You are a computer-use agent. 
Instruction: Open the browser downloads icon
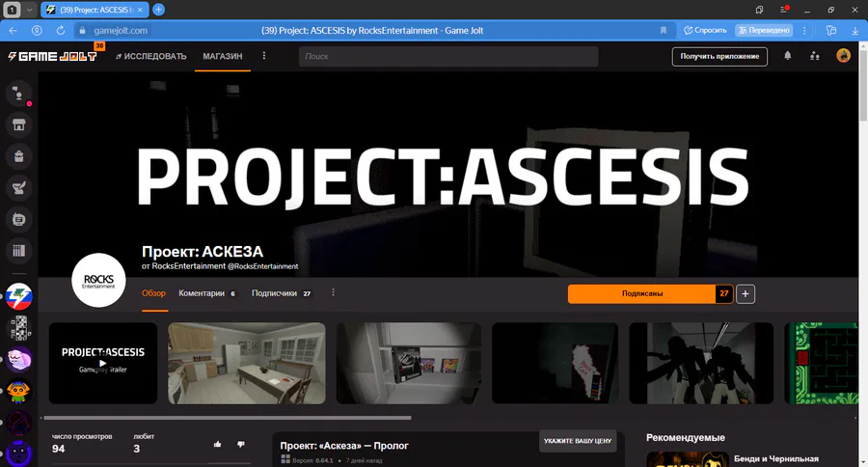[x=854, y=31]
